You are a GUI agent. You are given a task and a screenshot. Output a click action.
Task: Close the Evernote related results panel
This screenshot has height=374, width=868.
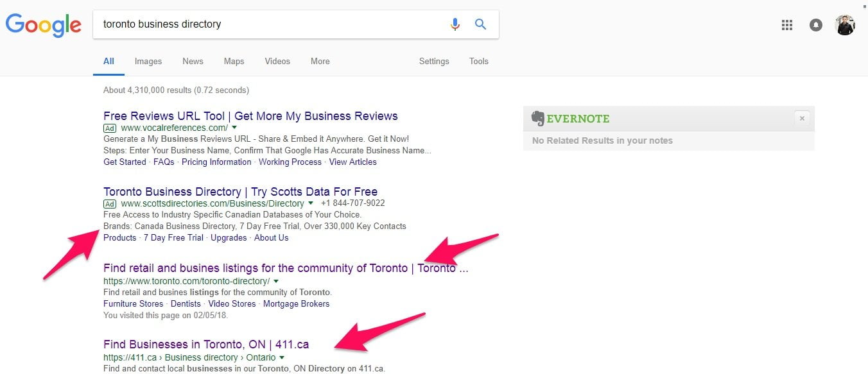(x=802, y=119)
